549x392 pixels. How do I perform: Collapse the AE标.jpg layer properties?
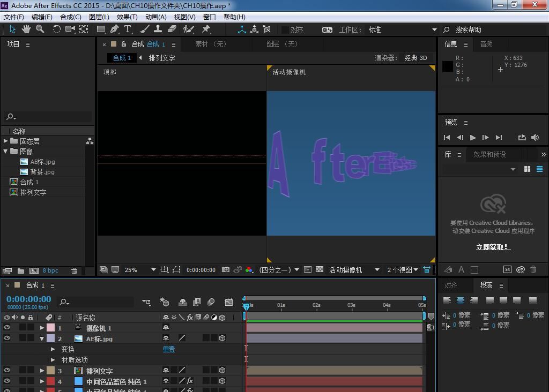pos(42,338)
